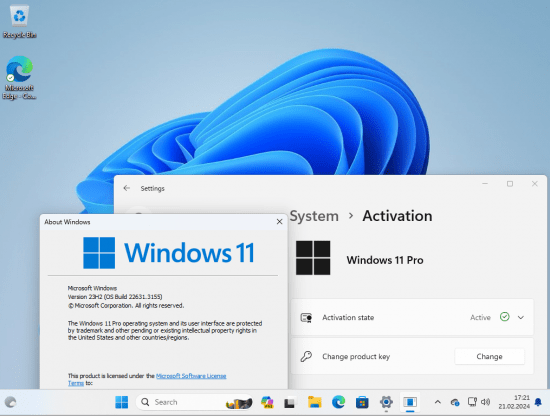550x416 pixels.
Task: Show hidden icons in the system tray
Action: pos(437,402)
